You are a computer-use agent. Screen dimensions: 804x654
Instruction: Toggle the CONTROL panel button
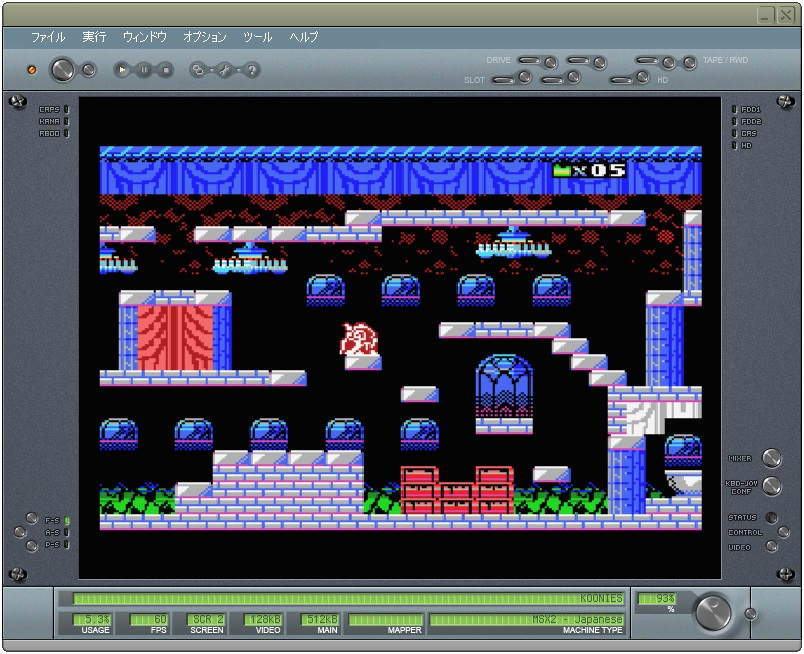coord(783,532)
